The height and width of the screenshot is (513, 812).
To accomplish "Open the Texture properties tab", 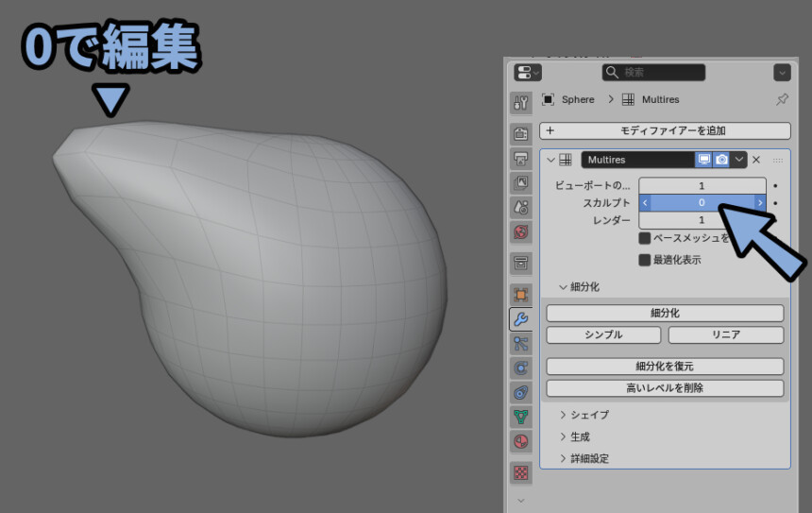I will click(521, 471).
